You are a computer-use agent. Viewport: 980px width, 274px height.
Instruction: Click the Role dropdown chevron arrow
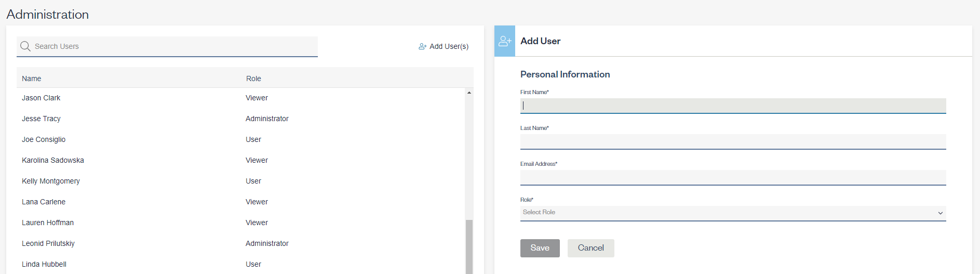coord(940,213)
